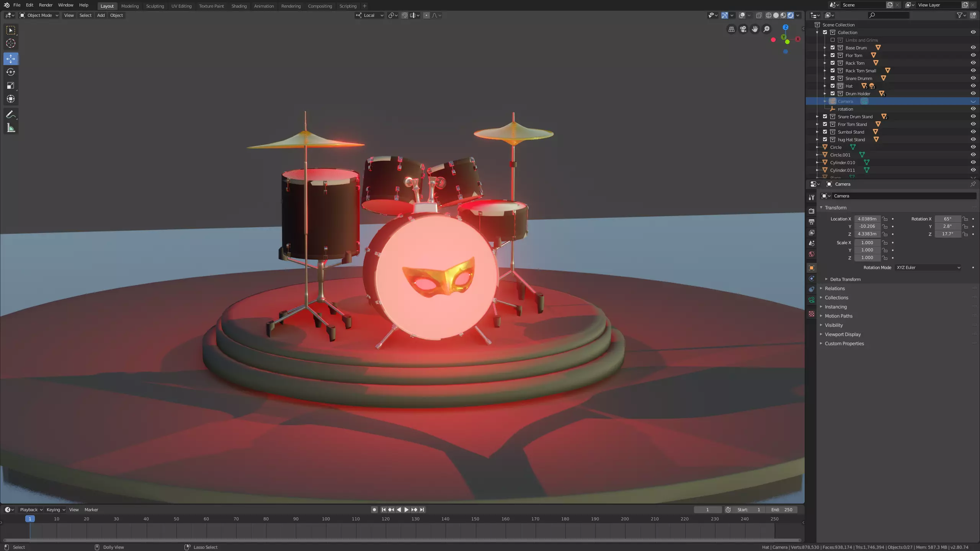Choose the Cursor tool

11,43
